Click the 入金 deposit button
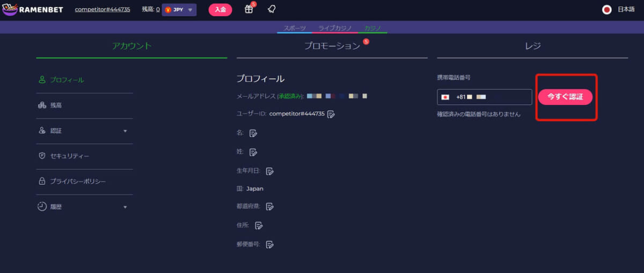This screenshot has width=644, height=273. tap(220, 10)
